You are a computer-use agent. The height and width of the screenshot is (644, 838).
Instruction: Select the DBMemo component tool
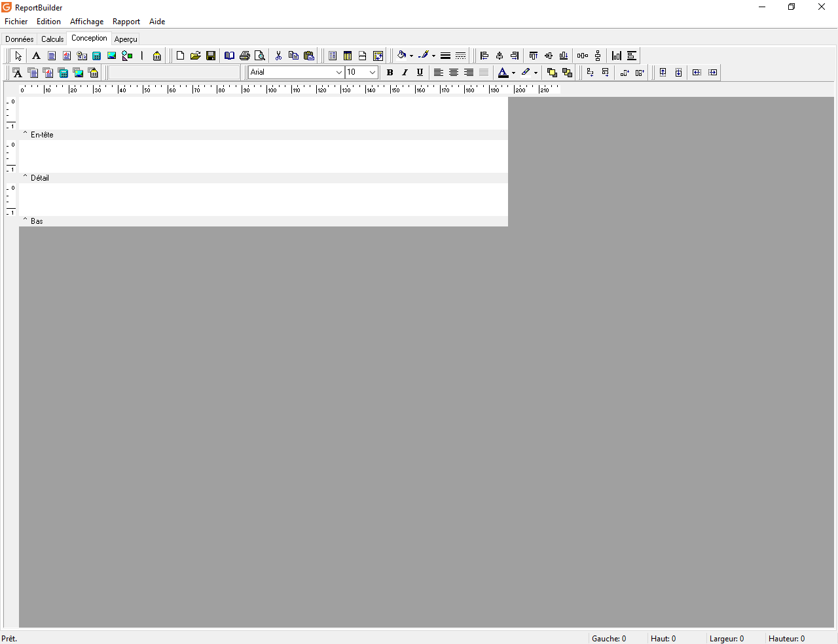click(33, 73)
